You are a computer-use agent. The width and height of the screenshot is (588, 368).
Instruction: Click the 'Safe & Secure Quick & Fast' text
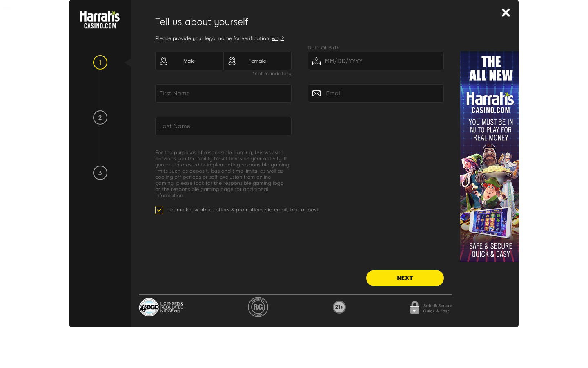point(438,308)
